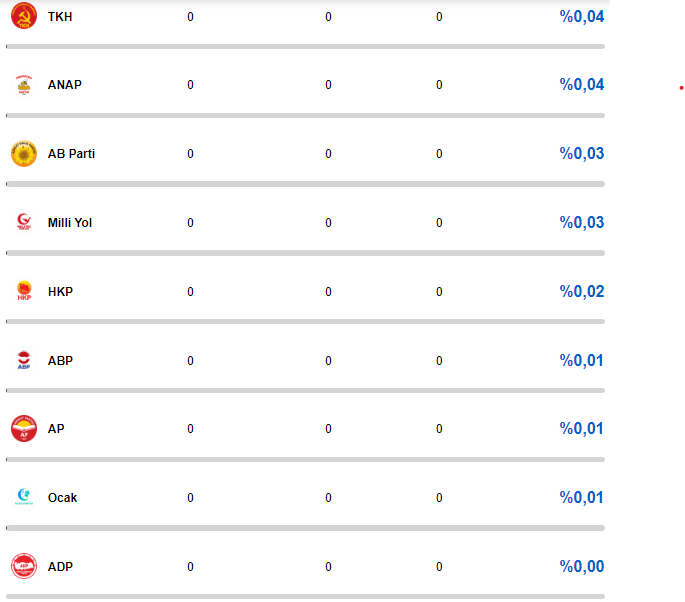The image size is (685, 602).
Task: Click the AB Parti sunflower logo
Action: tap(24, 153)
